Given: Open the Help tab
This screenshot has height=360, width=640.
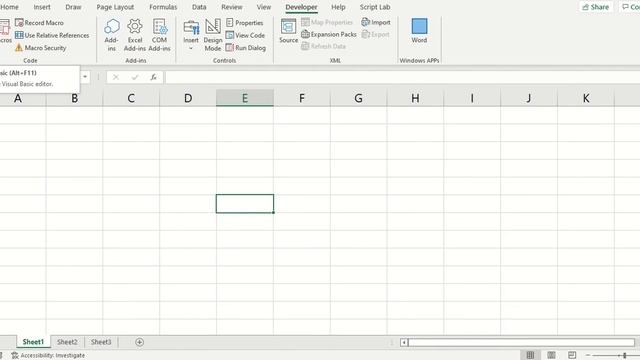Looking at the screenshot, I should point(338,7).
